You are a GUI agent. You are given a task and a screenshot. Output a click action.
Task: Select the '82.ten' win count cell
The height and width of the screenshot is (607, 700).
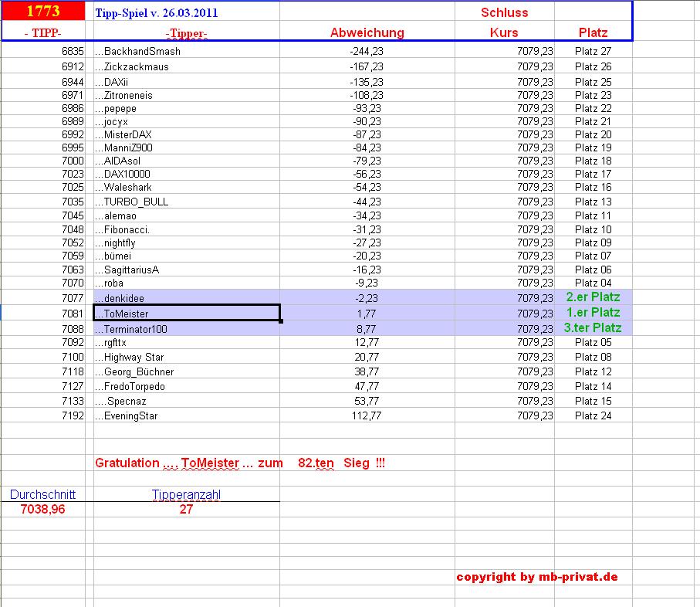click(x=316, y=463)
